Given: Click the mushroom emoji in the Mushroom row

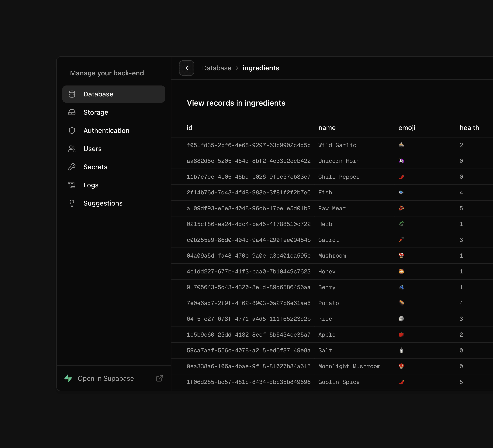Looking at the screenshot, I should click(401, 255).
